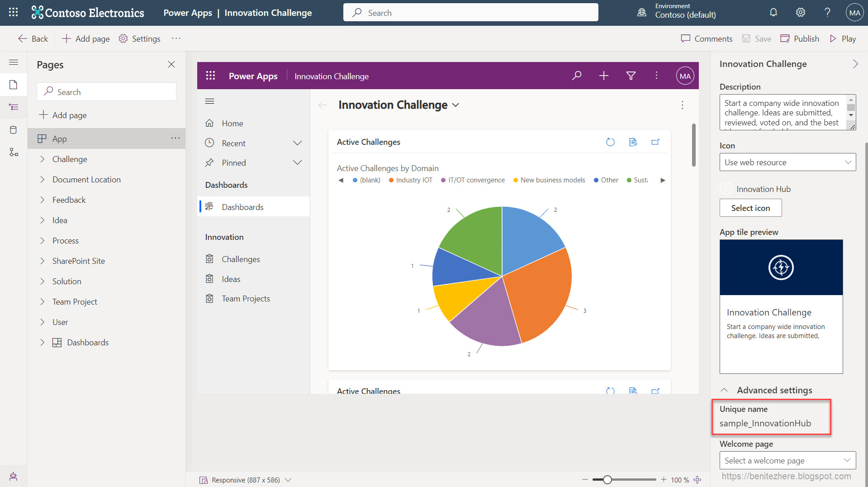Click zoom in plus button
This screenshot has width=868, height=487.
coord(663,480)
